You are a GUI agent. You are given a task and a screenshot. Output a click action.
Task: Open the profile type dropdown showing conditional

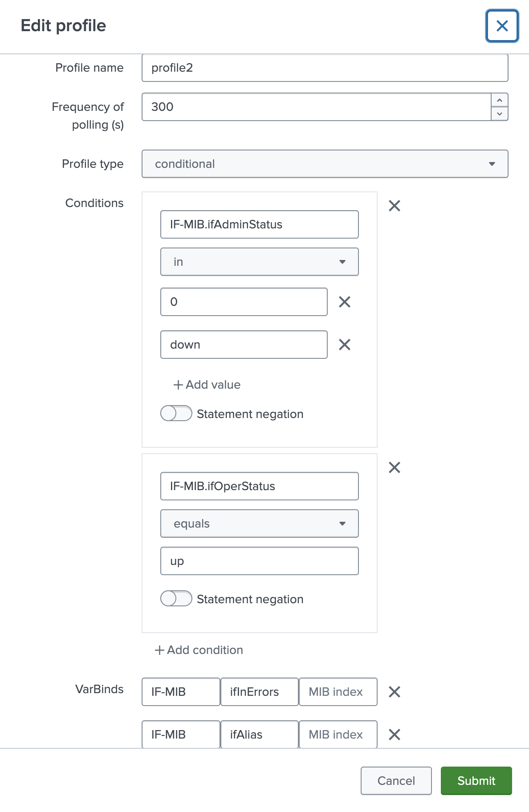point(324,164)
